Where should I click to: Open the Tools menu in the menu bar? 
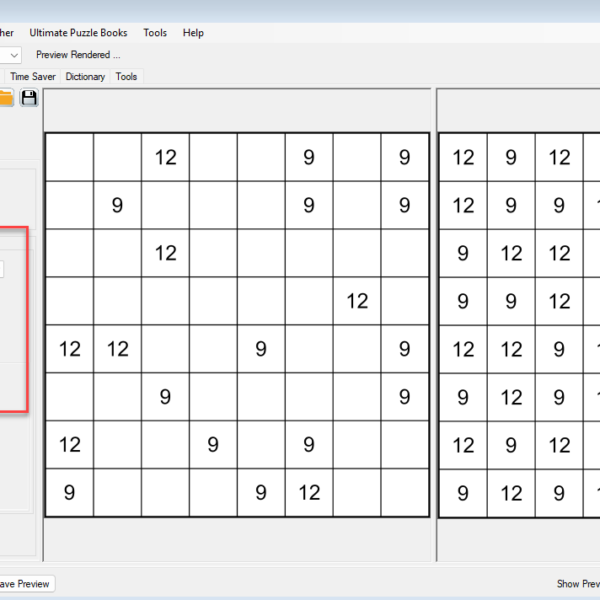pos(155,33)
